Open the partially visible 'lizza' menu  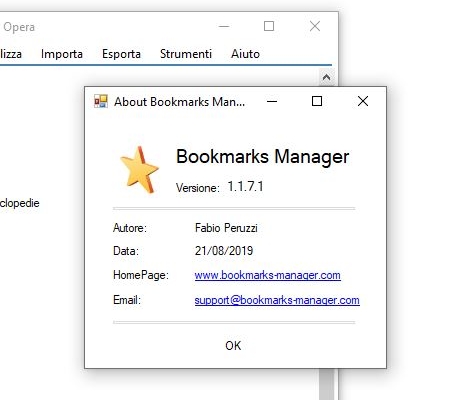[11, 54]
